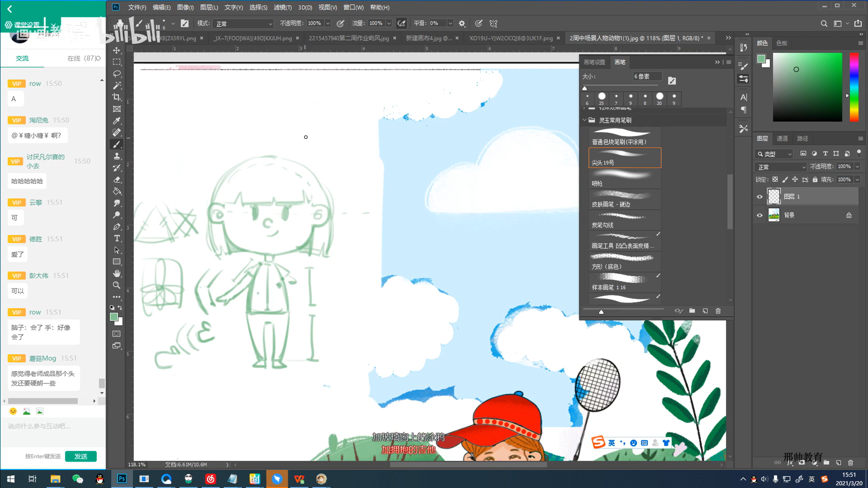
Task: Open the brush mode 正常 dropdown
Action: click(x=243, y=23)
